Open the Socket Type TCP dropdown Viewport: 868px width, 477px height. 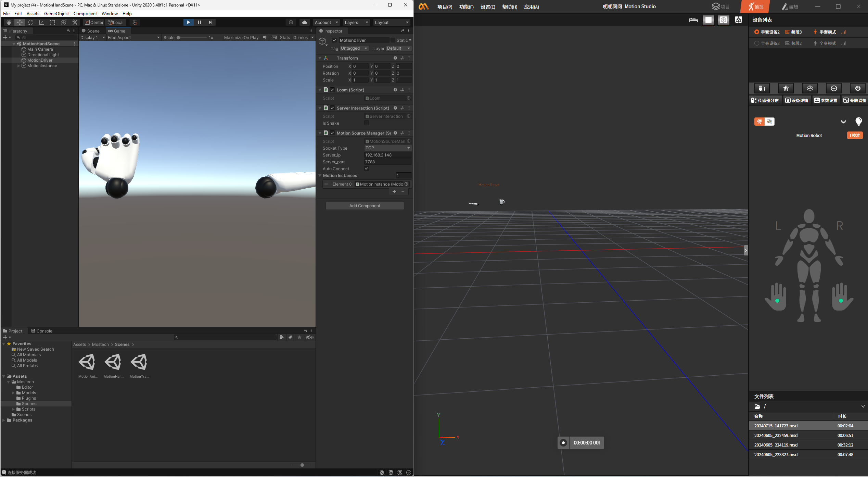point(387,148)
